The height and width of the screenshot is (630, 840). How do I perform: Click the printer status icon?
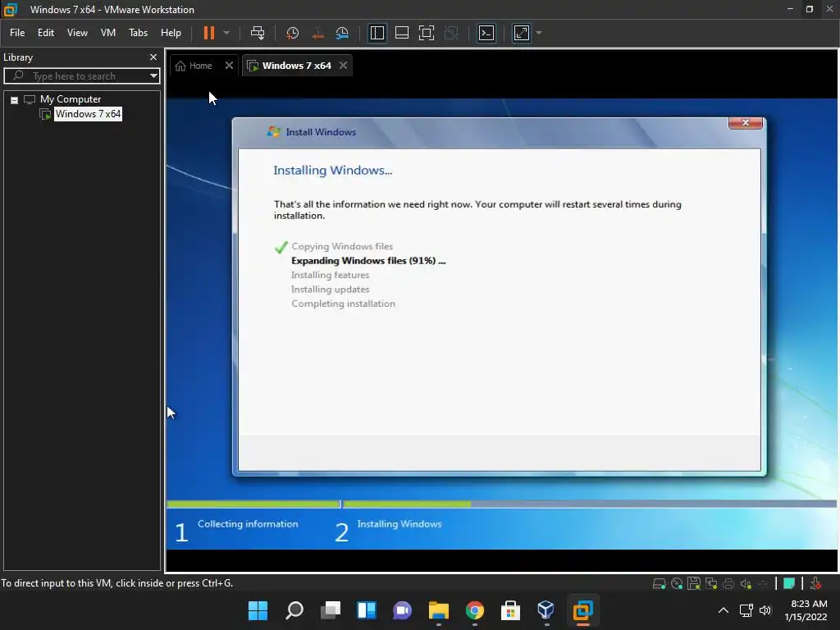click(728, 584)
